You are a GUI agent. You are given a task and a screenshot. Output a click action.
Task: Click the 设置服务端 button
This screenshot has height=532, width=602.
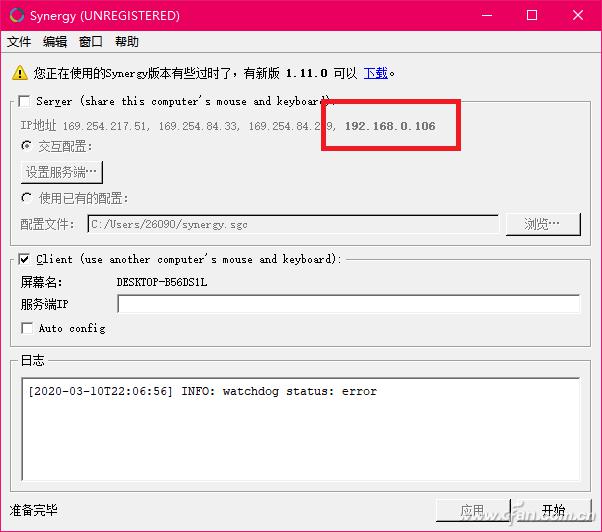[62, 172]
